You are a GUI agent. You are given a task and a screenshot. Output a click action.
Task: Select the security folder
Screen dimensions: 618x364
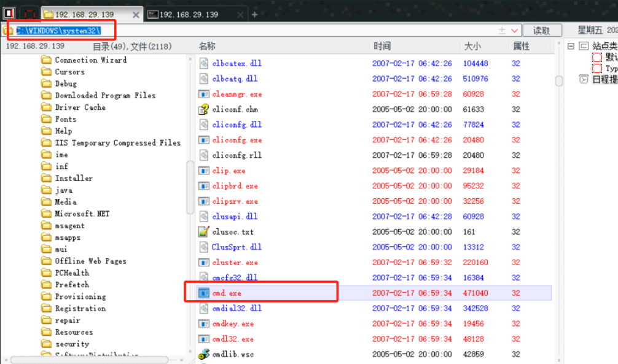tap(72, 344)
